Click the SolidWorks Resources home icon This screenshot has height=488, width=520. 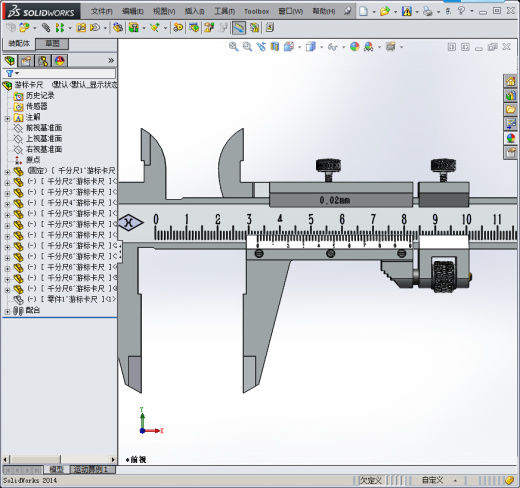(510, 81)
